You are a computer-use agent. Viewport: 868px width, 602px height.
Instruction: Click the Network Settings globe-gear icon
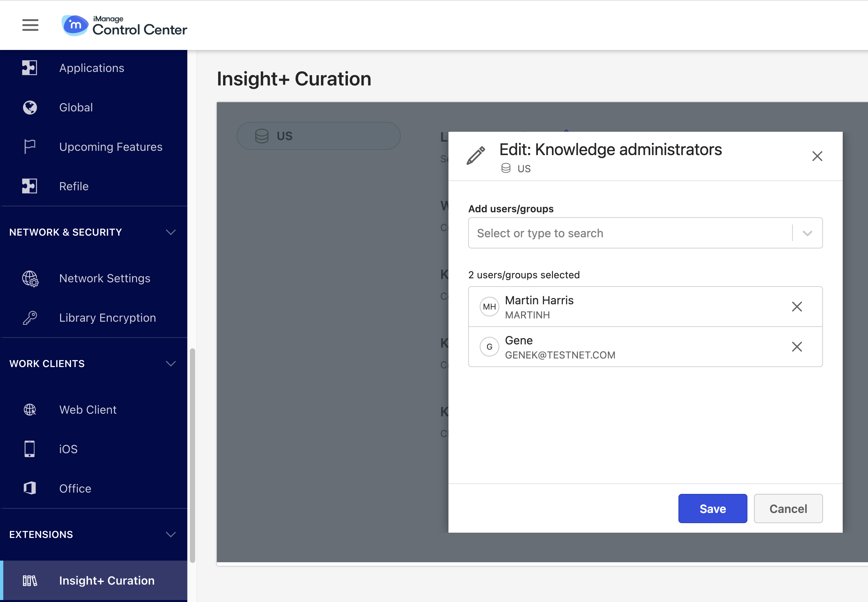click(x=30, y=279)
